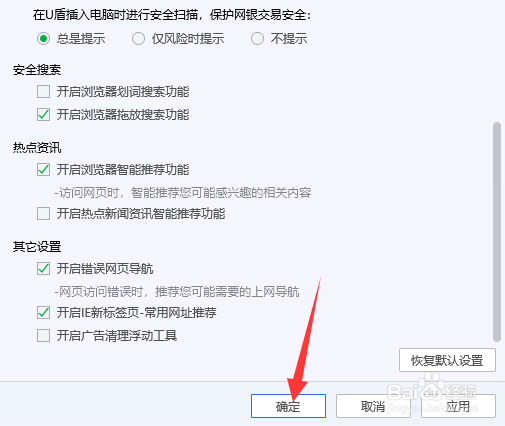Select the 总是提示 radio button
Image resolution: width=505 pixels, height=426 pixels.
click(43, 39)
